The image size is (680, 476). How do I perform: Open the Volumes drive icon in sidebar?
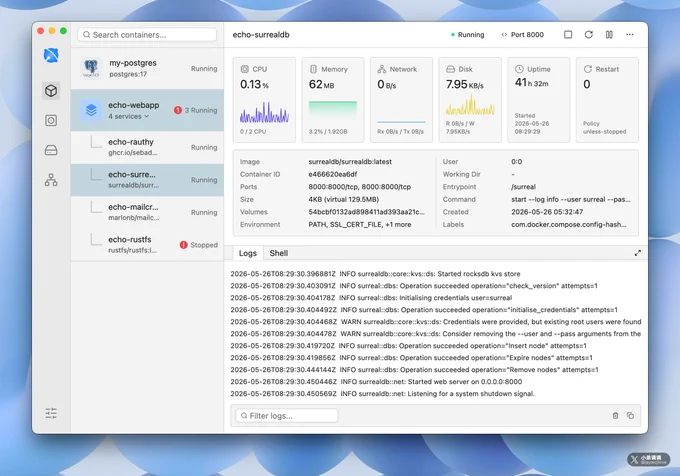51,150
